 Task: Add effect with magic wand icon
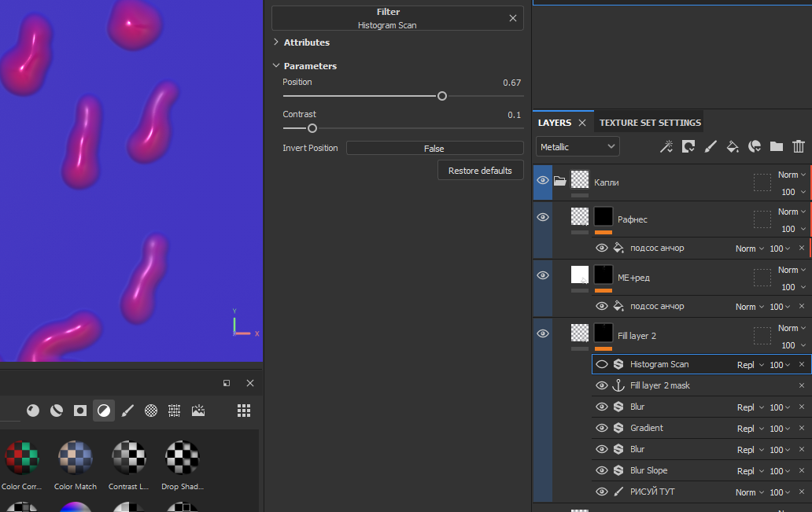(x=666, y=146)
